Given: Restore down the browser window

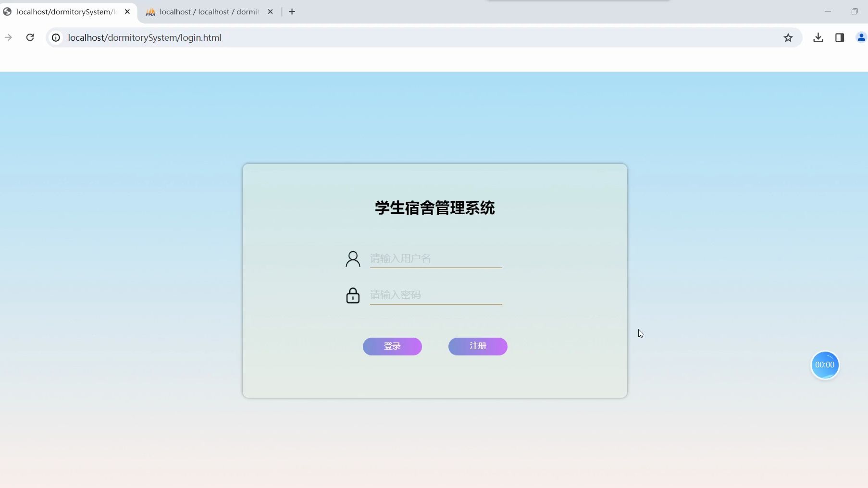Looking at the screenshot, I should [x=855, y=12].
